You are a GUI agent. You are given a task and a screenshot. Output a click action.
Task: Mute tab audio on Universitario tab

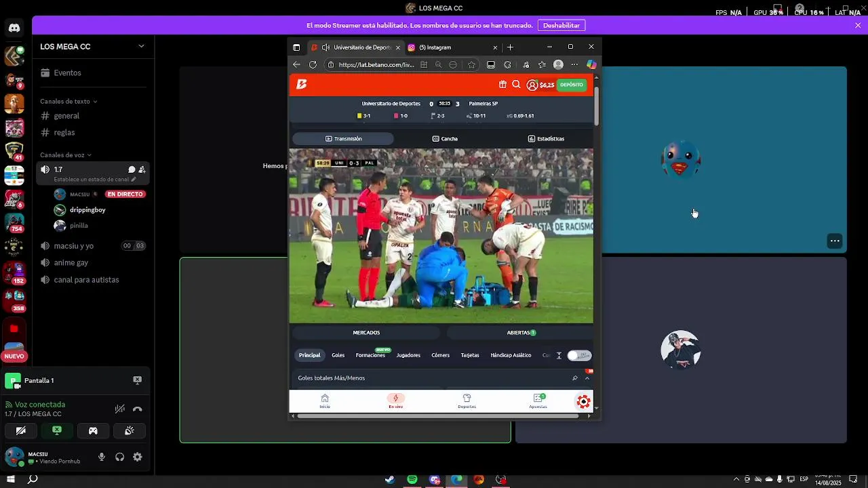[x=325, y=47]
